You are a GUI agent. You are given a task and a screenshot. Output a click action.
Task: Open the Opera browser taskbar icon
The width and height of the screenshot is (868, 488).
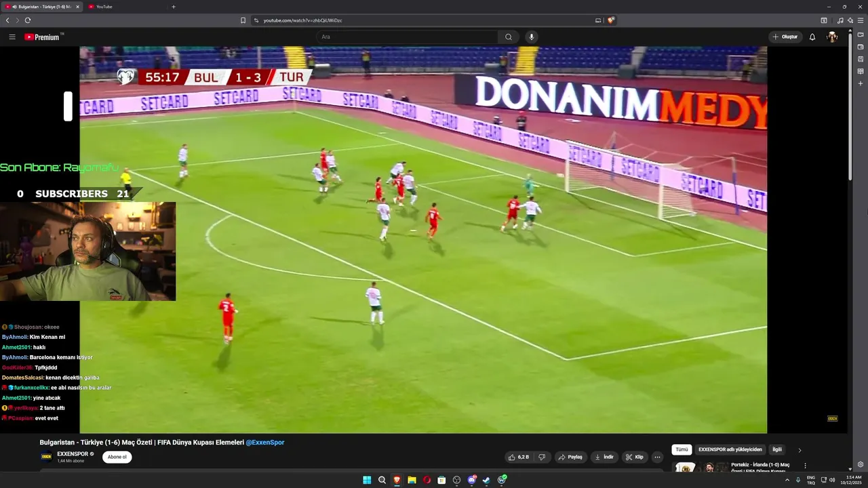[x=427, y=480]
